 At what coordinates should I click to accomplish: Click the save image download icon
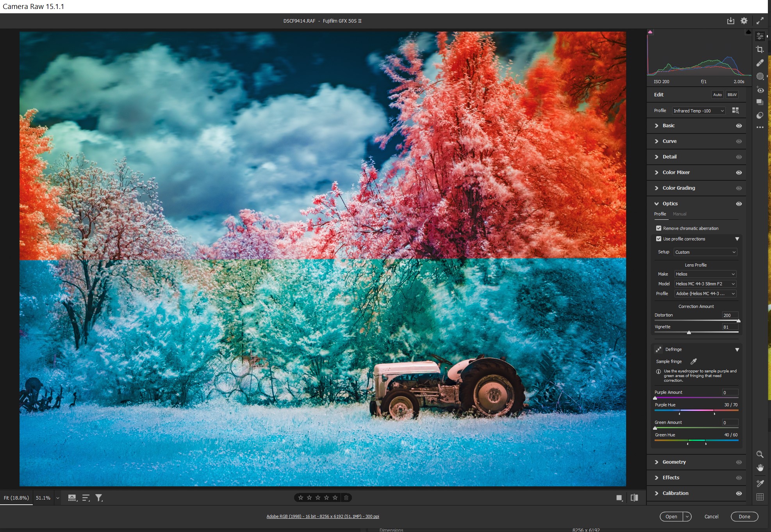click(x=730, y=21)
